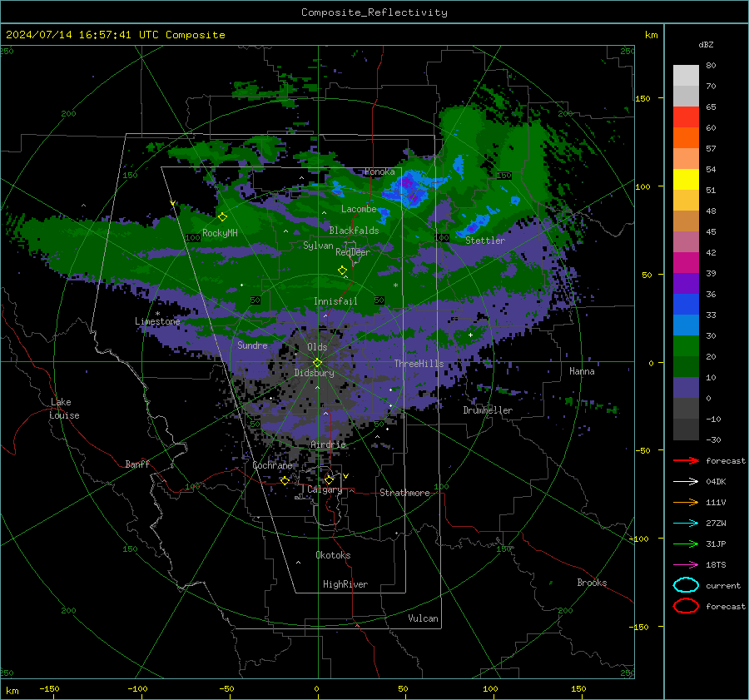Click the HighRiver town label
Viewport: 749px width, 700px height.
click(345, 584)
